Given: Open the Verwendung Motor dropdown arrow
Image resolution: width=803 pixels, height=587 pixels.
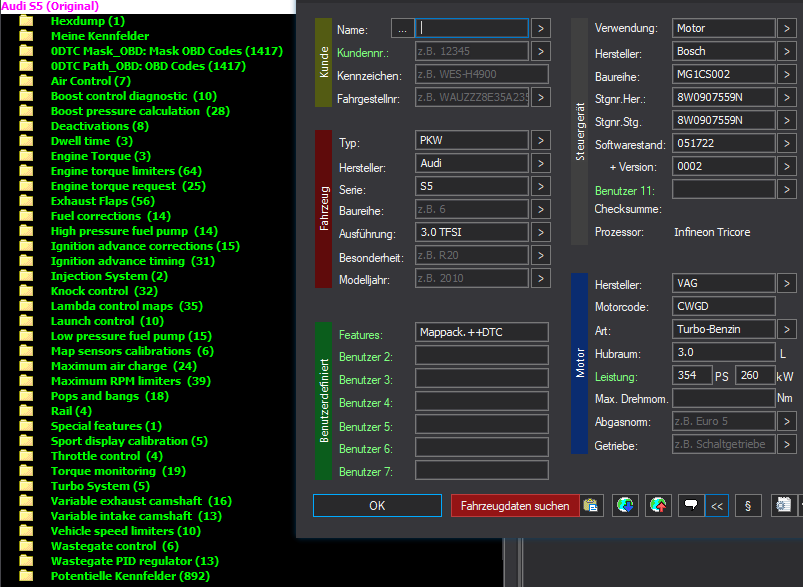Looking at the screenshot, I should 787,28.
